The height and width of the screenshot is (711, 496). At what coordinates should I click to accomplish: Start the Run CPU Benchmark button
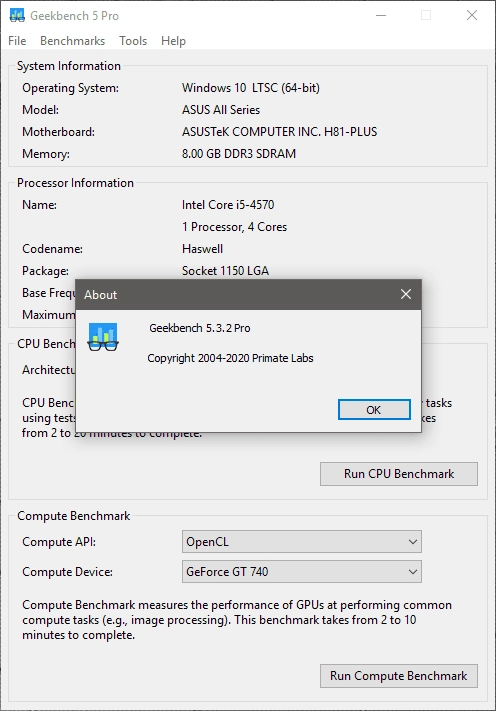point(399,474)
